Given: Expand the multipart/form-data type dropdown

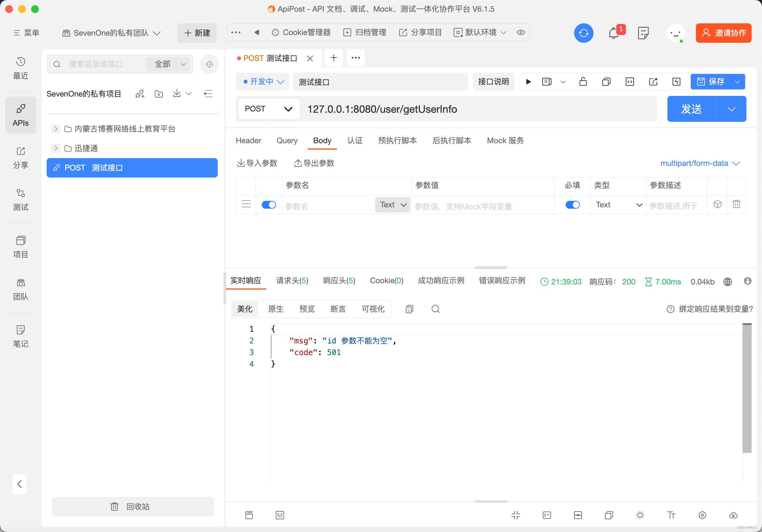Looking at the screenshot, I should (699, 163).
